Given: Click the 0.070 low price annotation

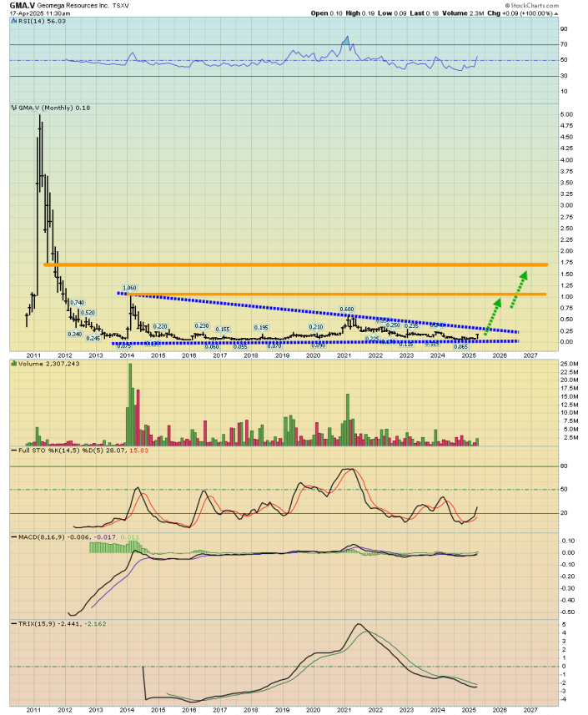Looking at the screenshot, I should [274, 346].
